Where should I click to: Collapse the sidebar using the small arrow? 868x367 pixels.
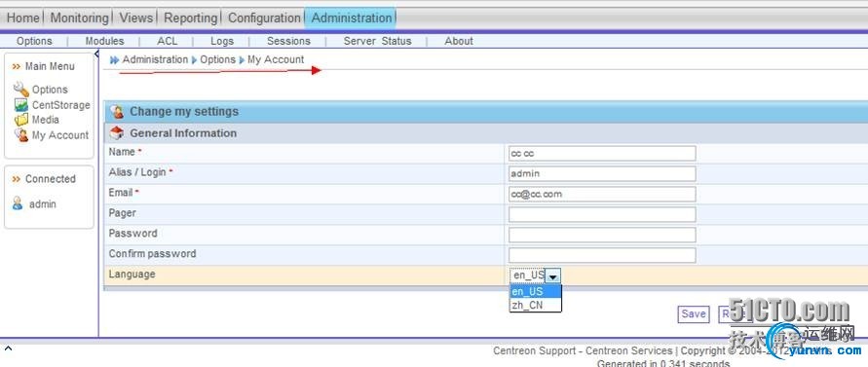tap(96, 54)
